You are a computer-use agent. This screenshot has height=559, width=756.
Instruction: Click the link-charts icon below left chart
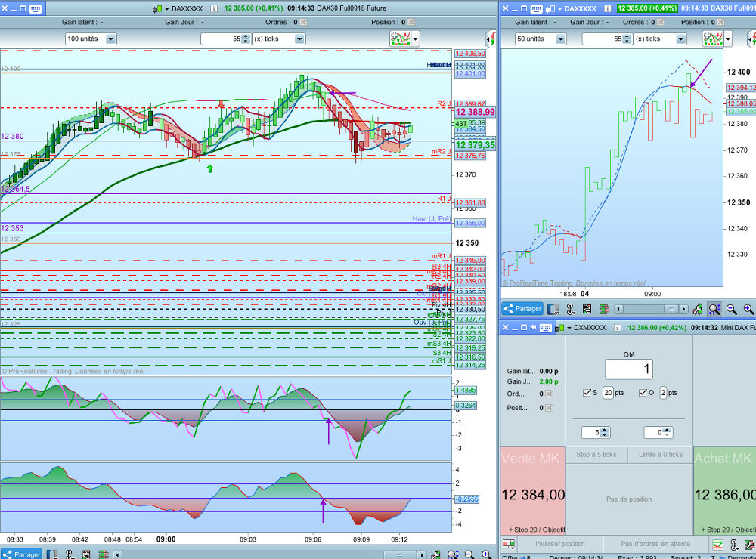pos(70,554)
